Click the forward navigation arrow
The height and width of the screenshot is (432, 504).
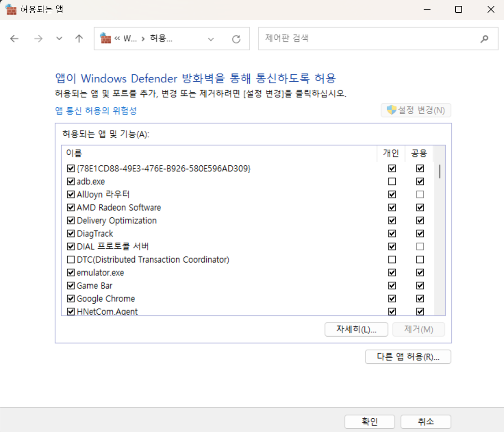pyautogui.click(x=38, y=39)
